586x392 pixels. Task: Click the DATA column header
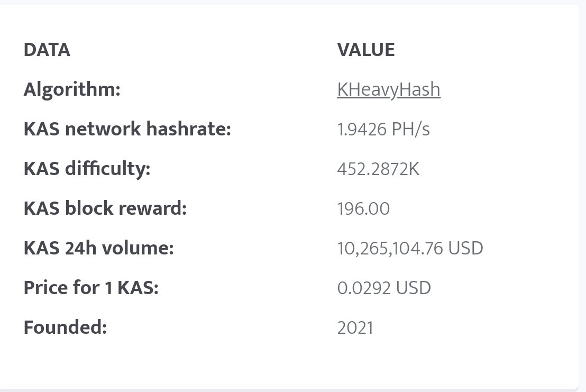[x=47, y=50]
